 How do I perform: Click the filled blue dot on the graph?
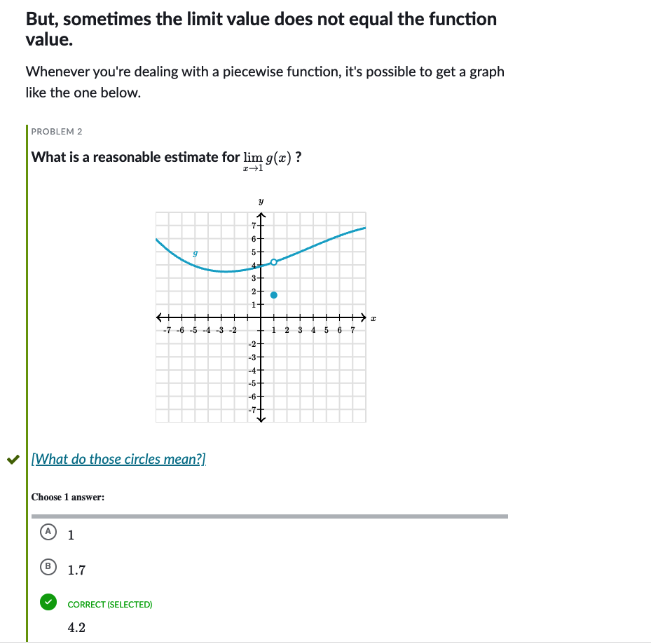tap(274, 295)
